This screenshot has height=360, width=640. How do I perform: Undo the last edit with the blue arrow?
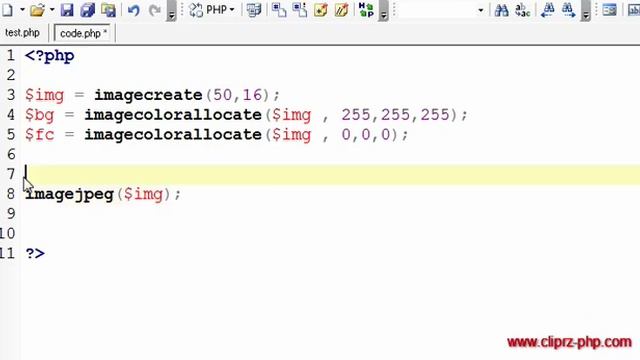(x=133, y=10)
